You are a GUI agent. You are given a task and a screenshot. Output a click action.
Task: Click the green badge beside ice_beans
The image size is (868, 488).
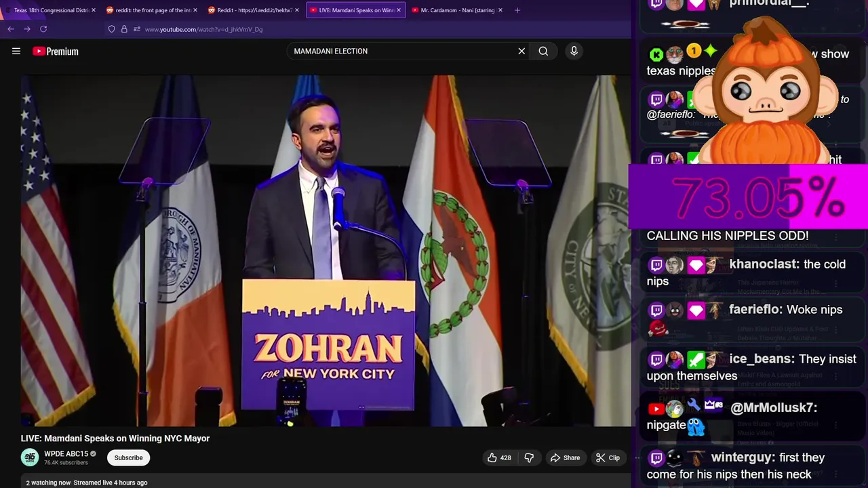(x=696, y=360)
